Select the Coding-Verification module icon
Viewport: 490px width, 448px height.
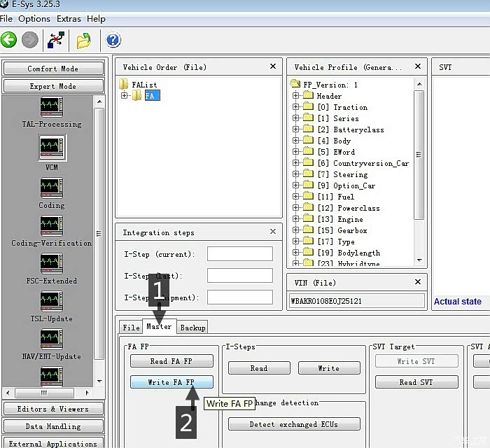click(52, 225)
